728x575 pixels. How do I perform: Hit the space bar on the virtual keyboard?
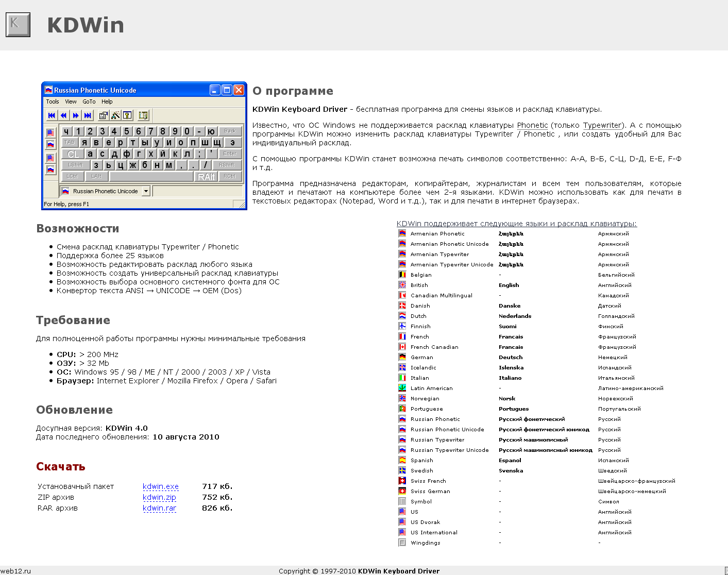[x=151, y=176]
